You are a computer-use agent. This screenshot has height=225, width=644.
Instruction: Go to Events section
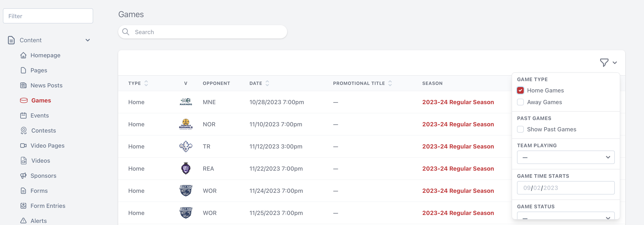(39, 115)
